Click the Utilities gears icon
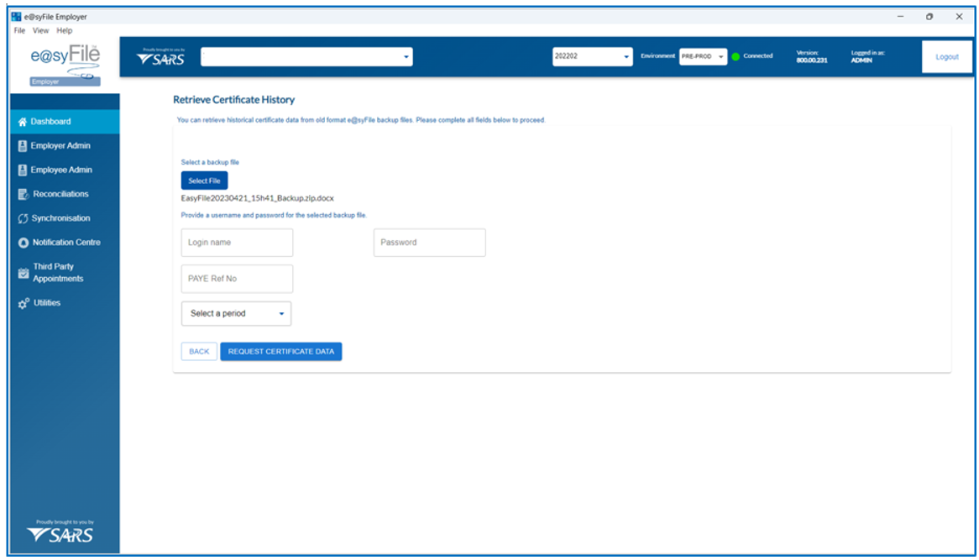The height and width of the screenshot is (560, 979). 24,303
